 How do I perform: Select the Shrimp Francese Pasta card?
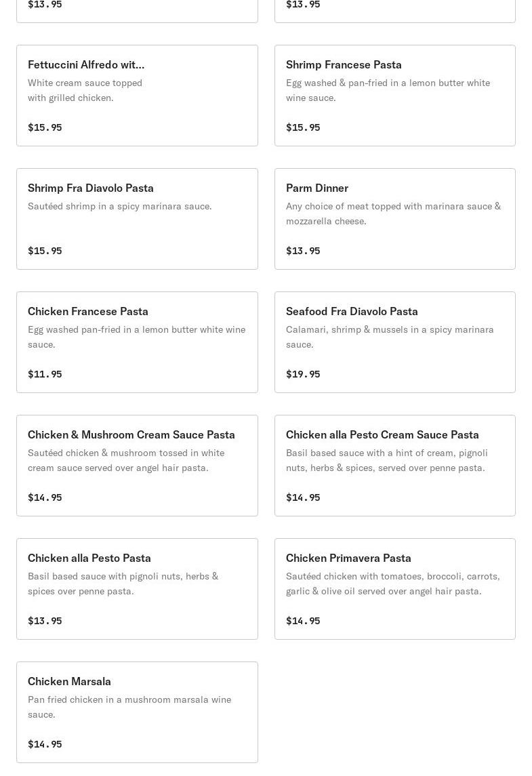coord(344,65)
